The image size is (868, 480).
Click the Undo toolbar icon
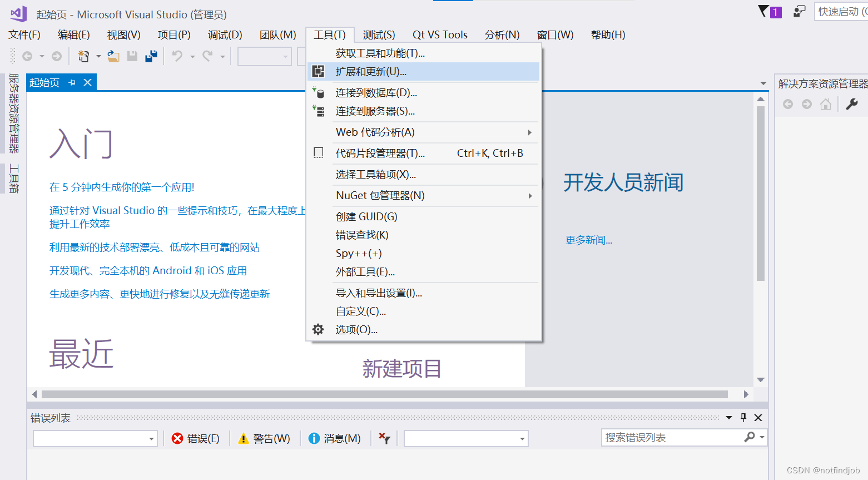pos(177,56)
